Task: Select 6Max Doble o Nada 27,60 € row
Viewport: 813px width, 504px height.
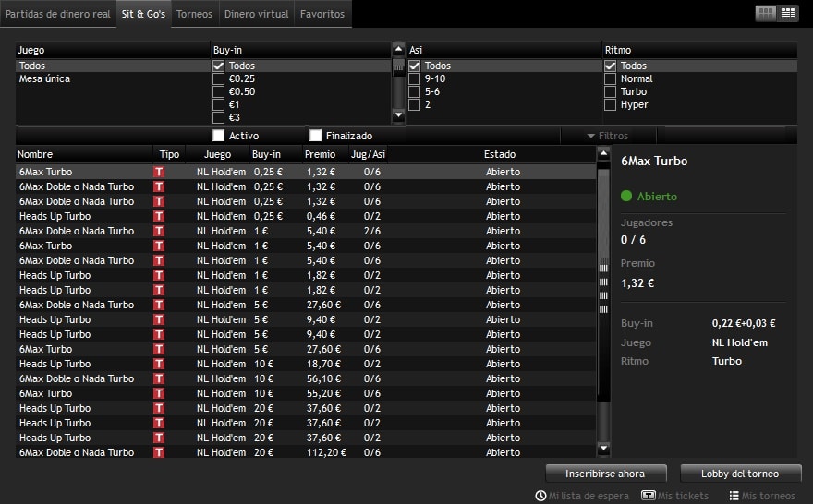Action: click(306, 305)
